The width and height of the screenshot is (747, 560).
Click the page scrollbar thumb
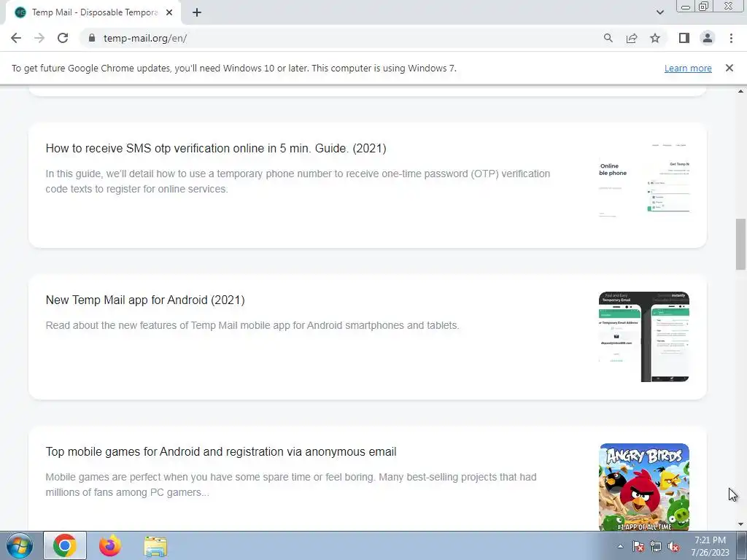[740, 244]
